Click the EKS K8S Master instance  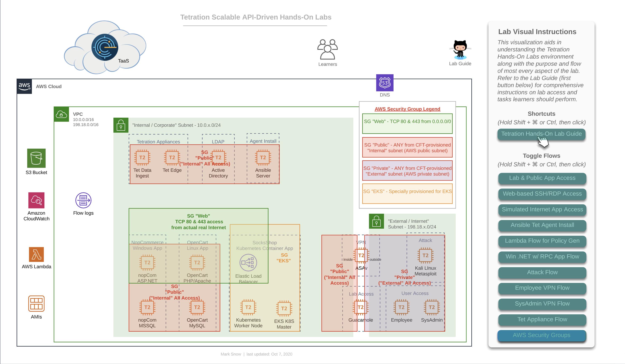pyautogui.click(x=284, y=309)
